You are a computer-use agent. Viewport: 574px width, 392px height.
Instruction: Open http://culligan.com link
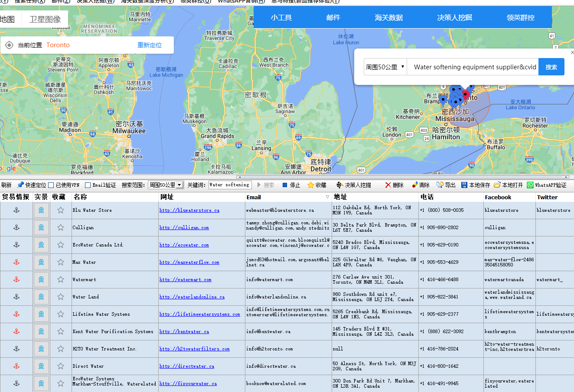click(x=184, y=227)
